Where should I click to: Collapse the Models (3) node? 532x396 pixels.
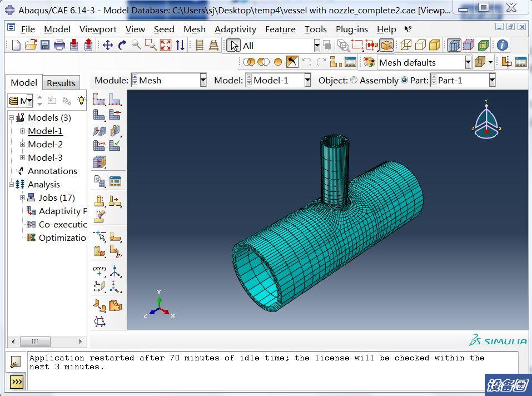[x=11, y=118]
